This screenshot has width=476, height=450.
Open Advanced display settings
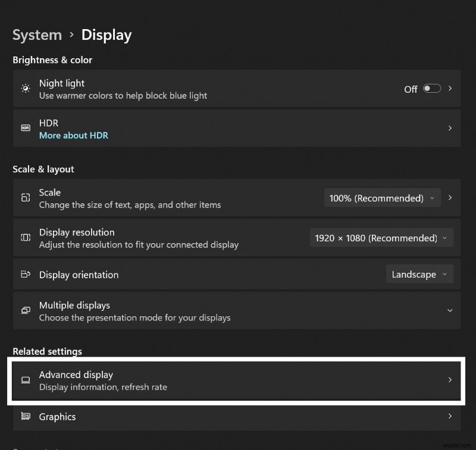pyautogui.click(x=238, y=380)
